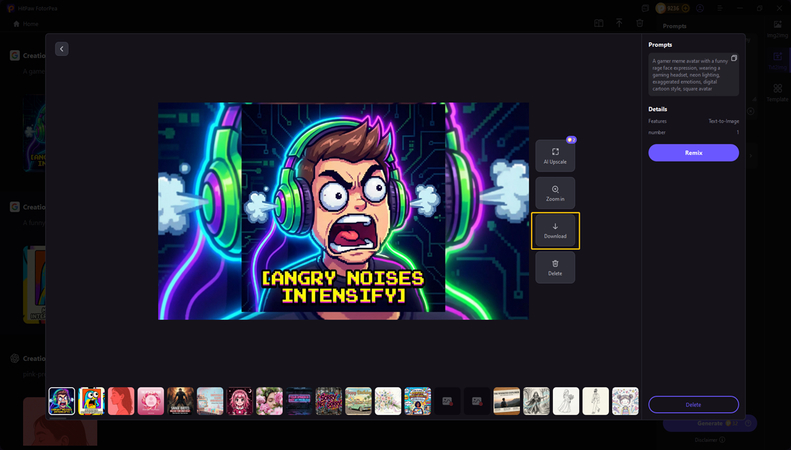Select the first angry gamer thumbnail
The height and width of the screenshot is (450, 791).
coord(62,401)
